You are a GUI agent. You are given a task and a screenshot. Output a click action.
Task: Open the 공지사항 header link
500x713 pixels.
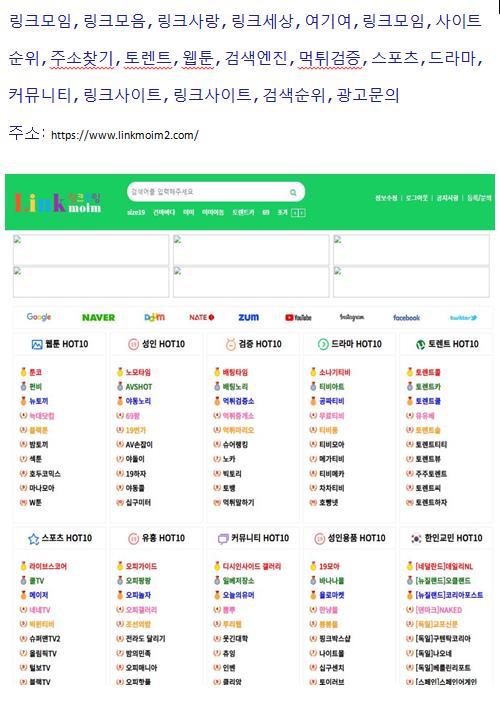coord(447,198)
